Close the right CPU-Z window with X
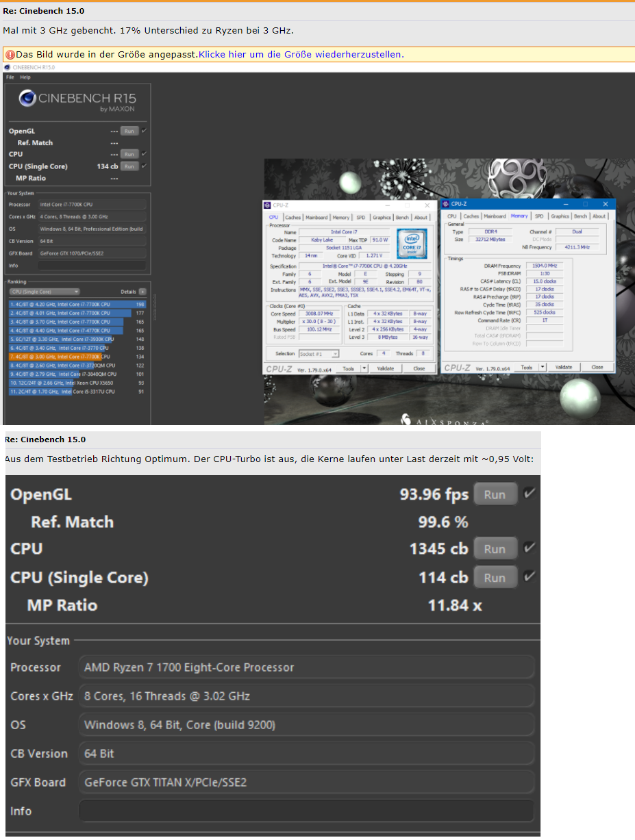The image size is (635, 840). pyautogui.click(x=605, y=204)
